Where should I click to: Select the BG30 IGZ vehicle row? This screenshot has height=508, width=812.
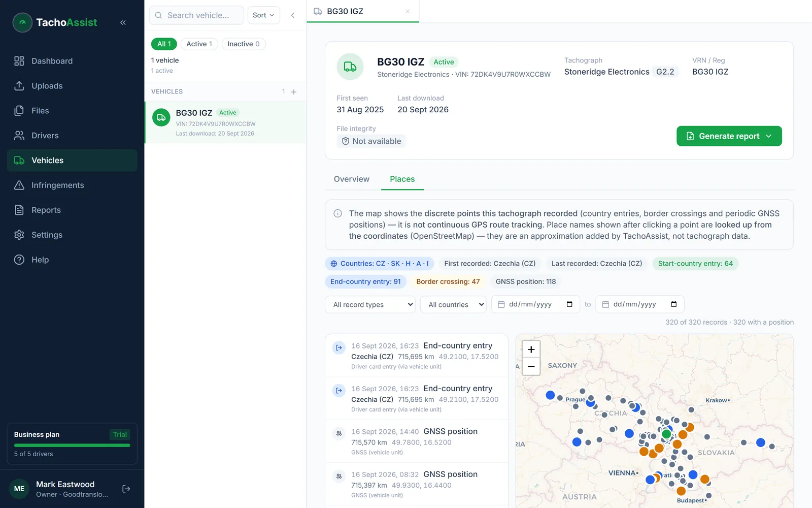pos(225,122)
